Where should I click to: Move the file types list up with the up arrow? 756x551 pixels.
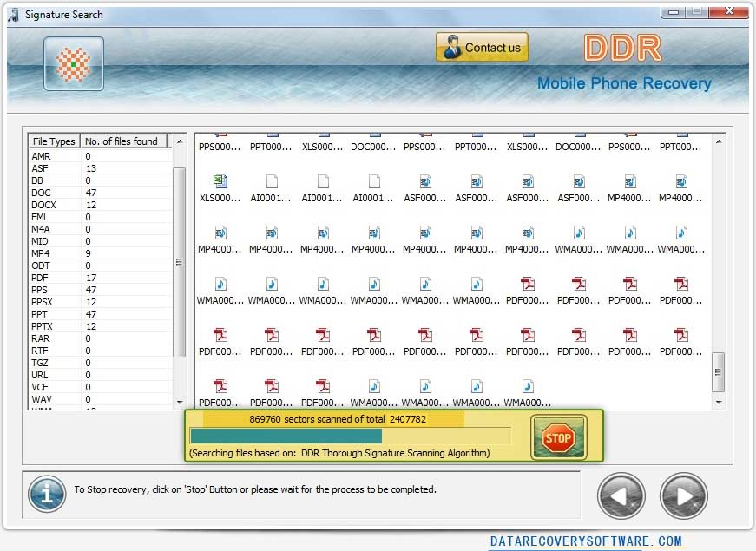tap(180, 141)
